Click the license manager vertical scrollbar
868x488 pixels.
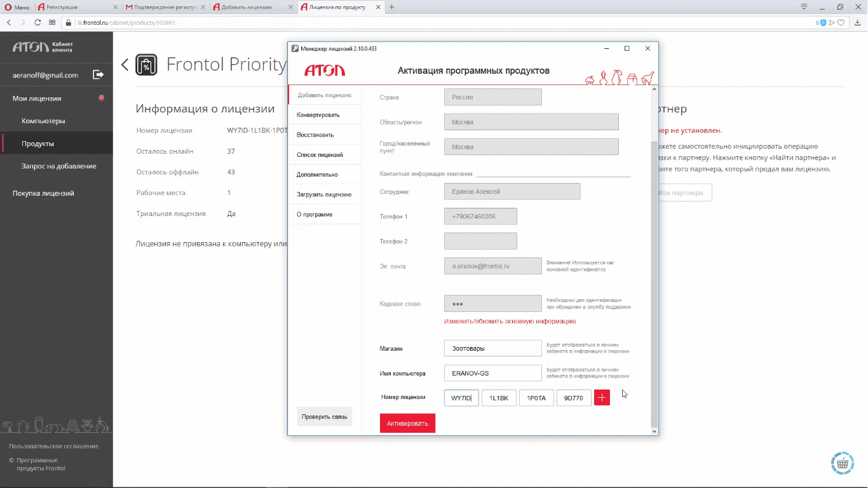655,283
